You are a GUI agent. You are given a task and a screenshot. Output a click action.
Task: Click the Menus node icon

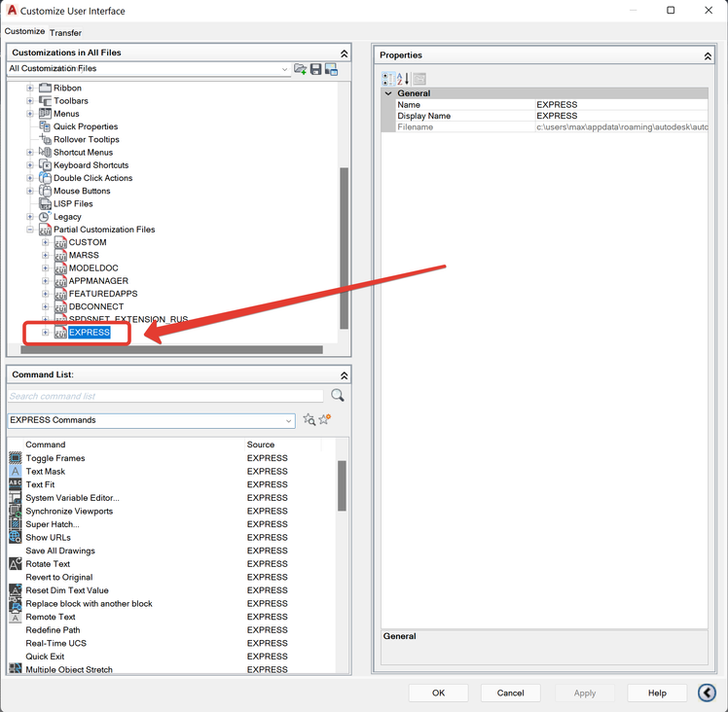tap(45, 113)
